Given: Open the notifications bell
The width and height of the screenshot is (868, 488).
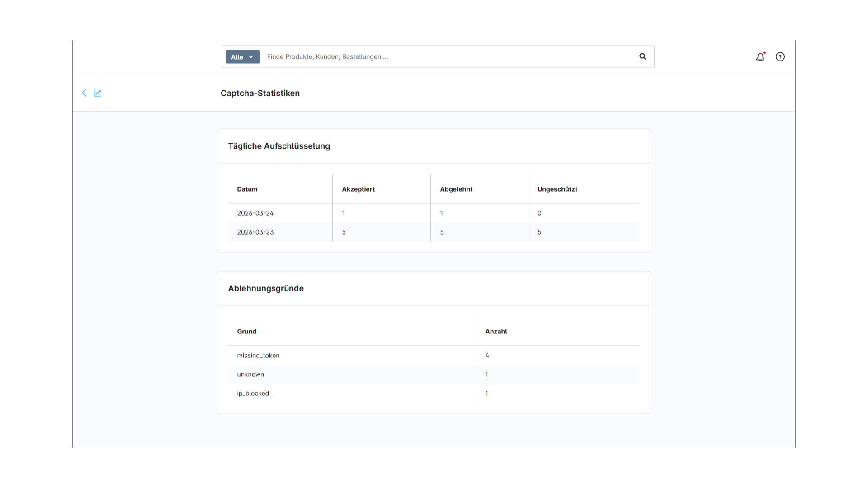Looking at the screenshot, I should [x=760, y=56].
